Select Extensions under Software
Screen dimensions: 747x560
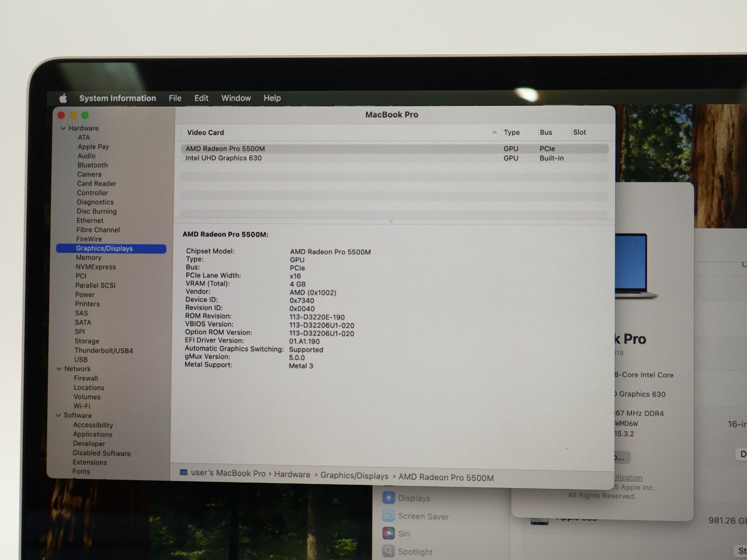point(90,462)
